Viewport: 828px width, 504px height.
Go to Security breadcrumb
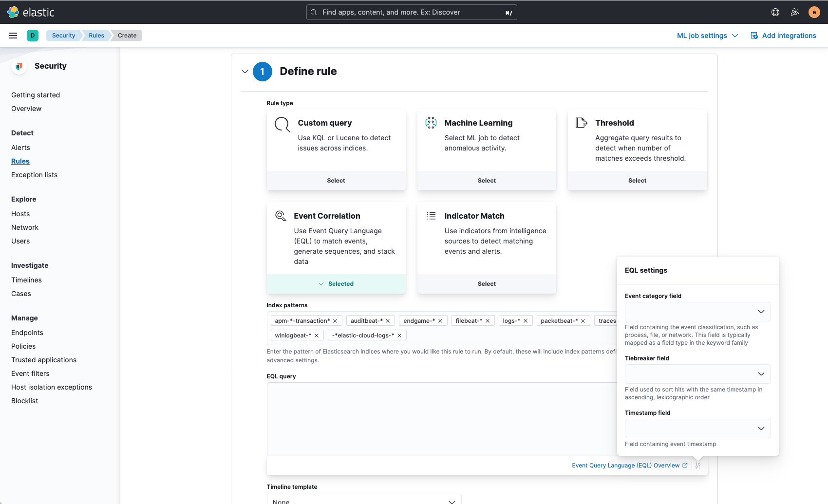click(63, 36)
